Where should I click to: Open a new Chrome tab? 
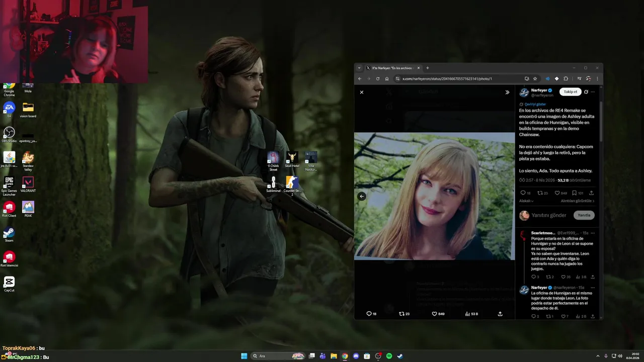(428, 68)
